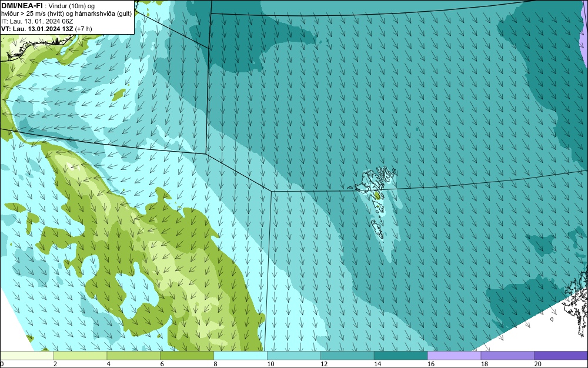588x368 pixels.
Task: Click the 18–20 m/s medium purple legend swatch
Action: (508, 356)
